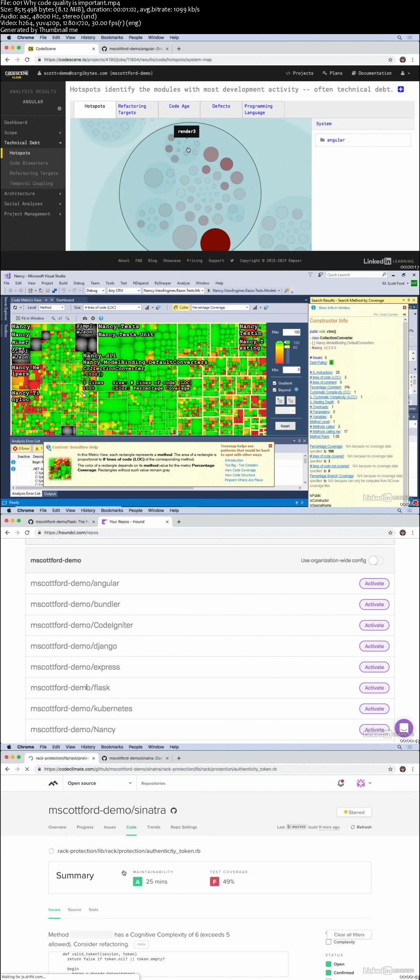Click the Twitter bird icon in CodeScene footer
This screenshot has width=420, height=980.
[x=232, y=260]
